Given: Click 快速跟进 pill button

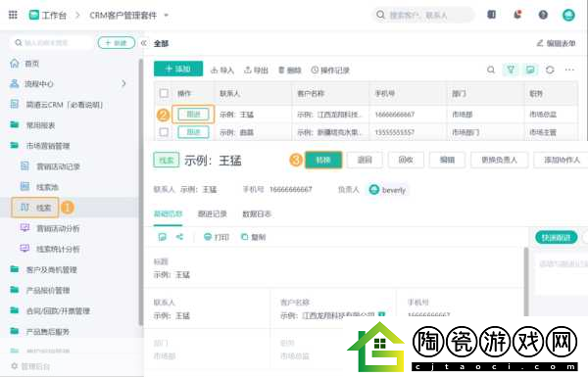Looking at the screenshot, I should coord(556,238).
